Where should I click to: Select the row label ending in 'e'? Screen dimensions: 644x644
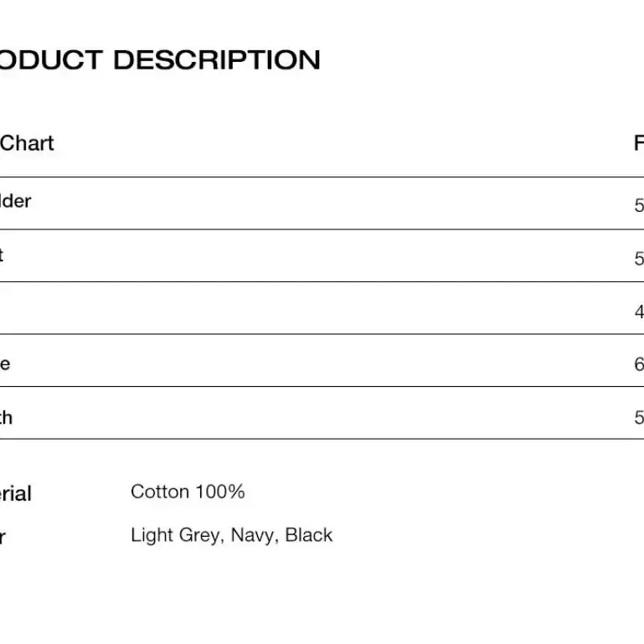[x=5, y=364]
